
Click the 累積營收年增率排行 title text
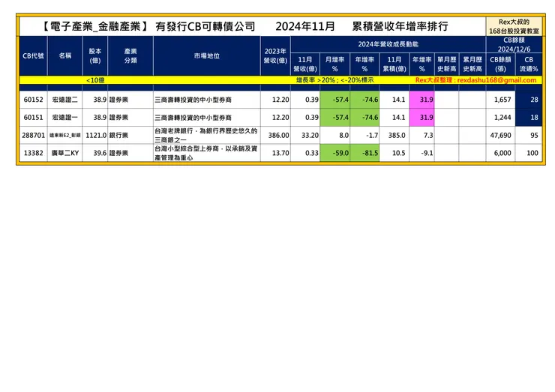tap(400, 26)
